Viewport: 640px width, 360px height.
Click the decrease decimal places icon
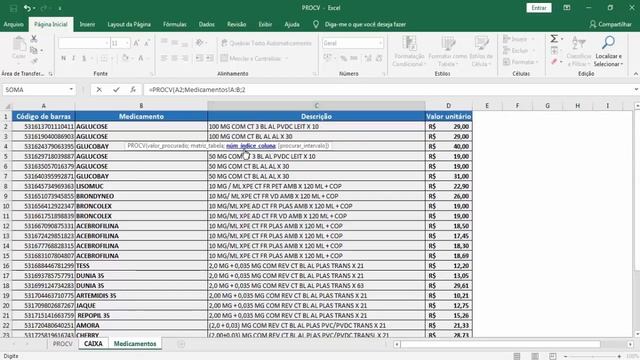pos(379,58)
